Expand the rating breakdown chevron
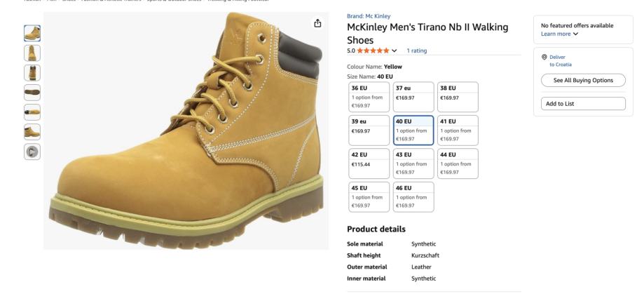Viewport: 644px width, 294px height. (395, 51)
